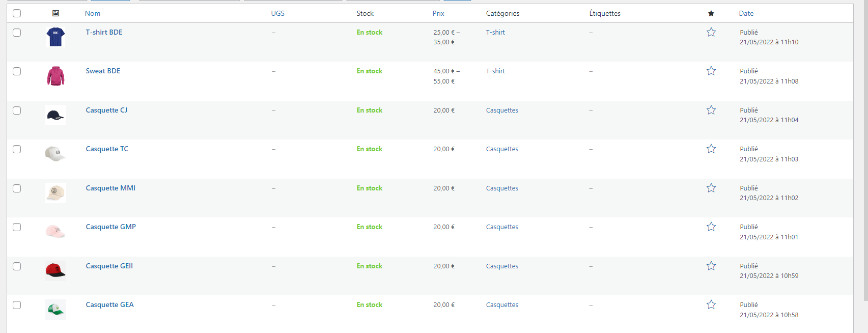
Task: Toggle featured star on Casquette TC
Action: click(x=711, y=149)
